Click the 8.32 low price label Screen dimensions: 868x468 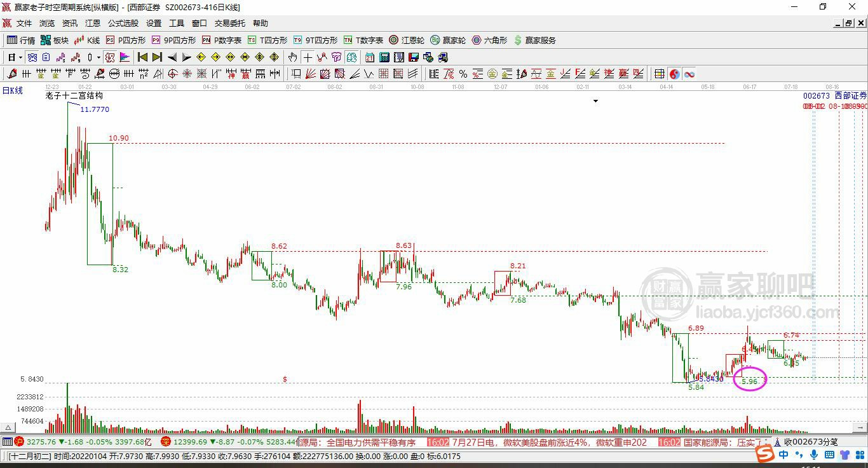tap(120, 270)
